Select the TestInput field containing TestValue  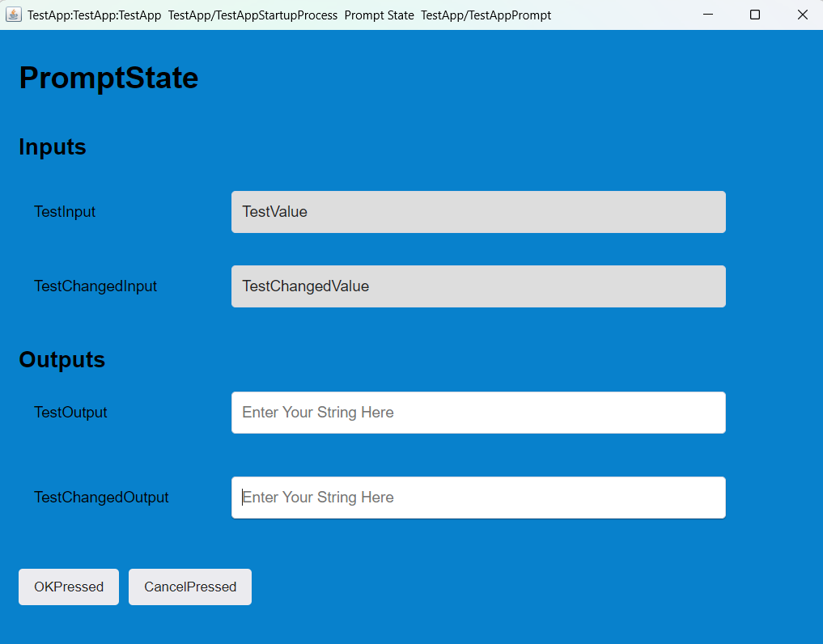[479, 212]
